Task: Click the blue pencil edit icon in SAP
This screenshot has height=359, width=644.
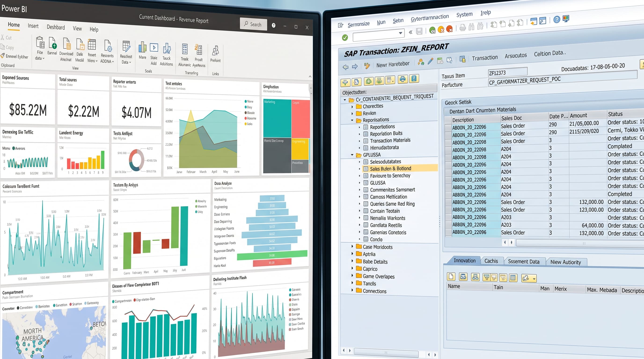Action: pos(431,61)
